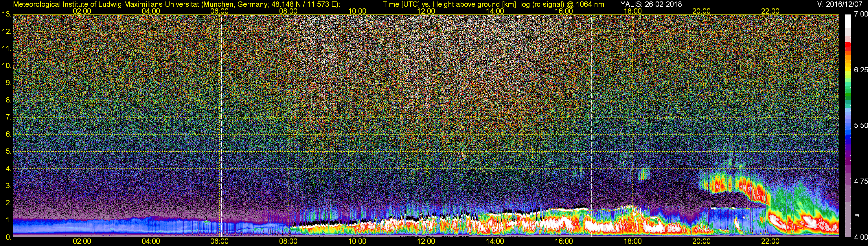Click the 22:00 label on the bottom time axis
Viewport: 868px width, 246px height.
(x=770, y=241)
